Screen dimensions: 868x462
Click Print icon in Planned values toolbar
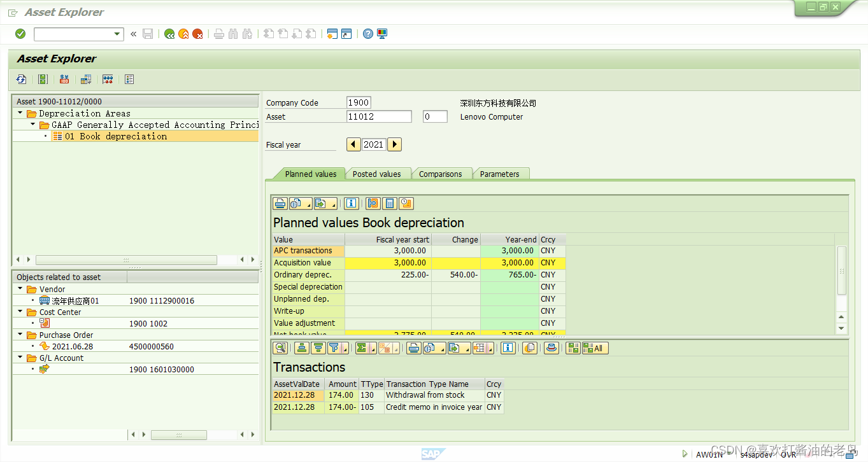280,204
